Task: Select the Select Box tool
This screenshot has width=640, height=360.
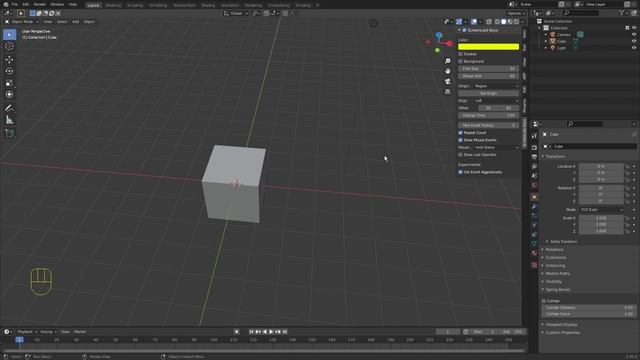Action: [x=9, y=35]
